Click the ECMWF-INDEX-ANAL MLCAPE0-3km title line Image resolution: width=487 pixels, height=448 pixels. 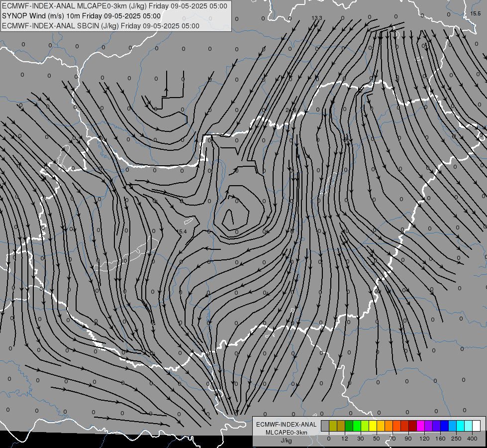[114, 6]
